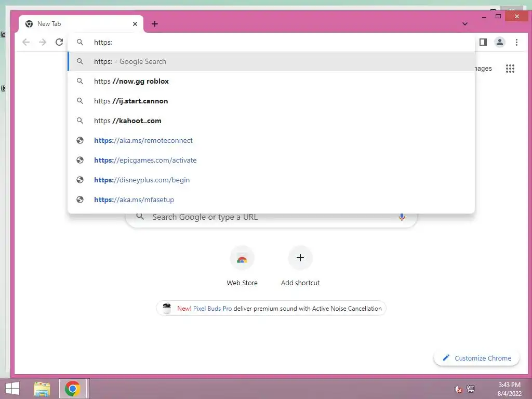Click the Chrome taskbar icon
The height and width of the screenshot is (399, 532).
click(73, 389)
